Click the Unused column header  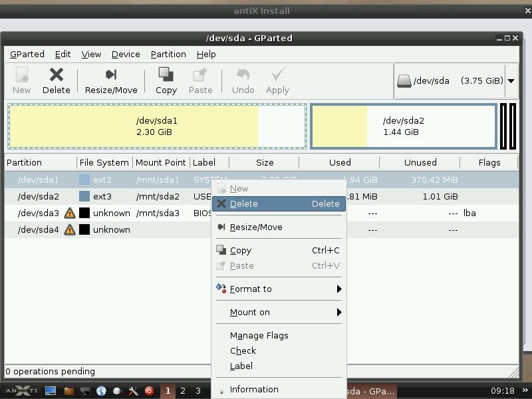coord(420,162)
